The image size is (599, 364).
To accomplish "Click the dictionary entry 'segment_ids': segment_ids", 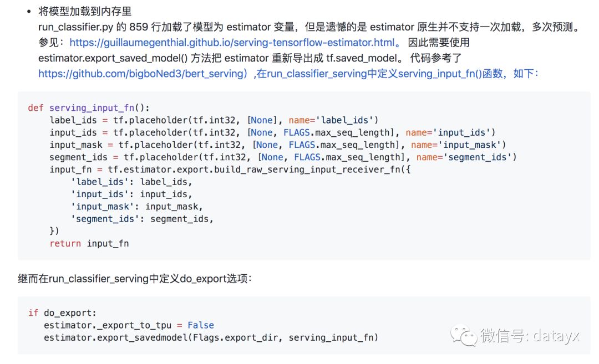I will point(142,219).
